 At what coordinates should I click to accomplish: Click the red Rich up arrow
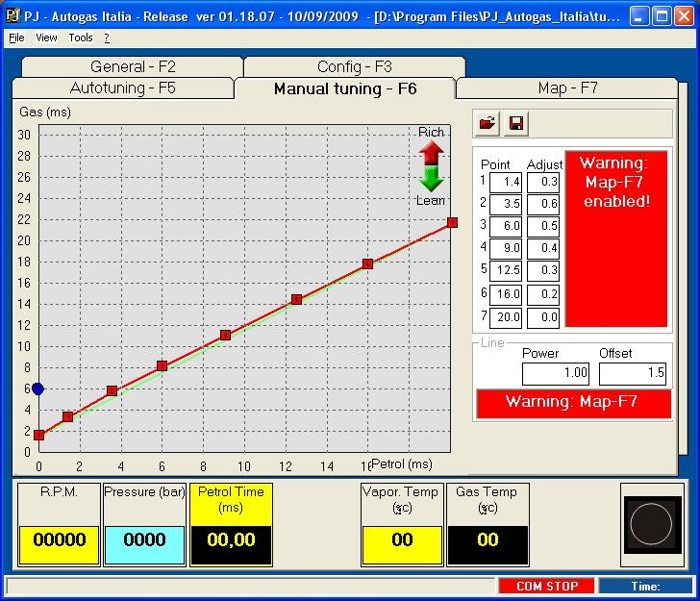point(431,153)
